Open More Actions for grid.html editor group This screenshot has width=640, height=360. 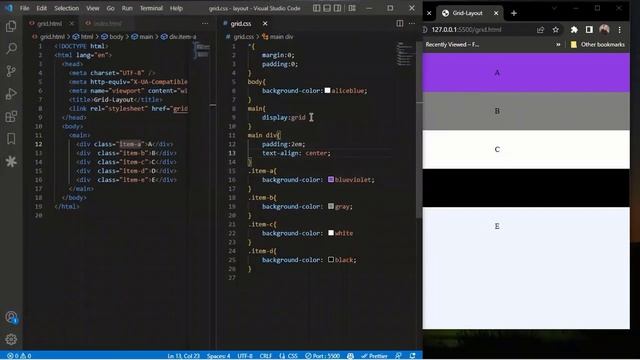coord(205,24)
